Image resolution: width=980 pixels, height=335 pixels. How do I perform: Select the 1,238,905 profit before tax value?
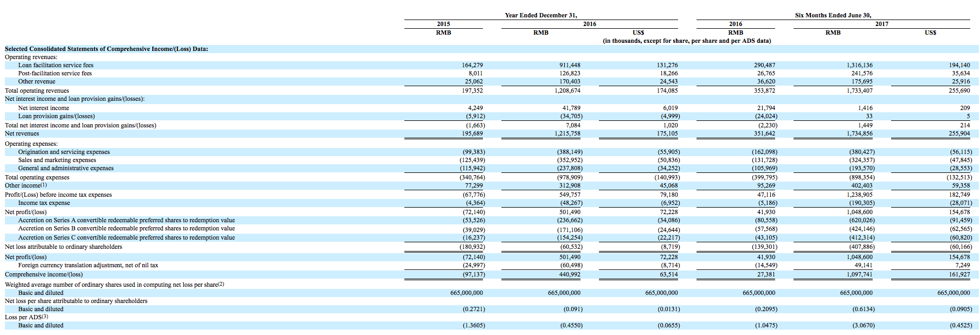(x=860, y=195)
